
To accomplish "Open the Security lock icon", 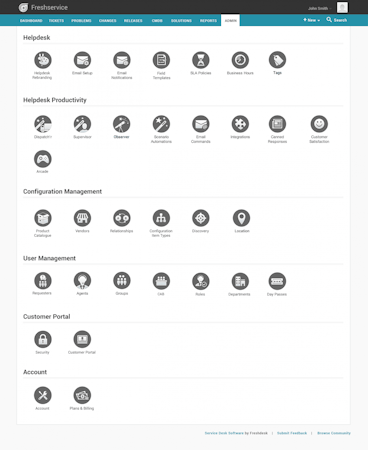I will (43, 339).
